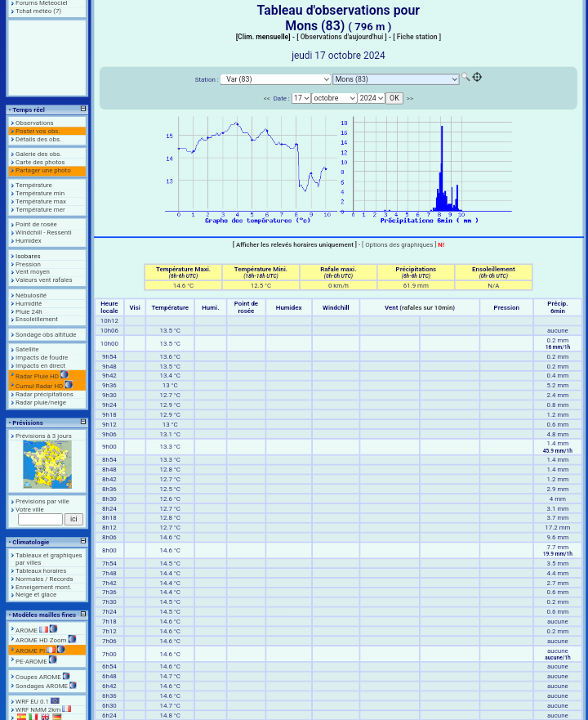Screen dimensions: 588x720
Task: Open Galerie des obs. link
Action: [x=38, y=154]
